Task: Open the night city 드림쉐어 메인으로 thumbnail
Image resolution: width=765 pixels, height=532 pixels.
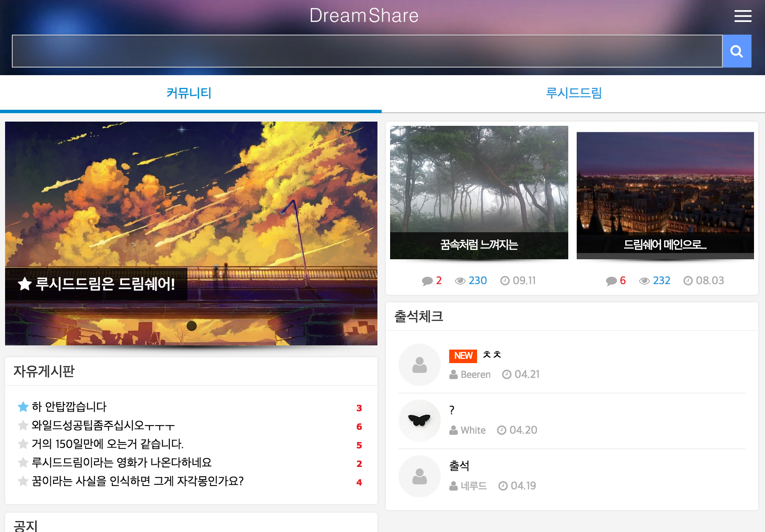Action: click(x=665, y=195)
